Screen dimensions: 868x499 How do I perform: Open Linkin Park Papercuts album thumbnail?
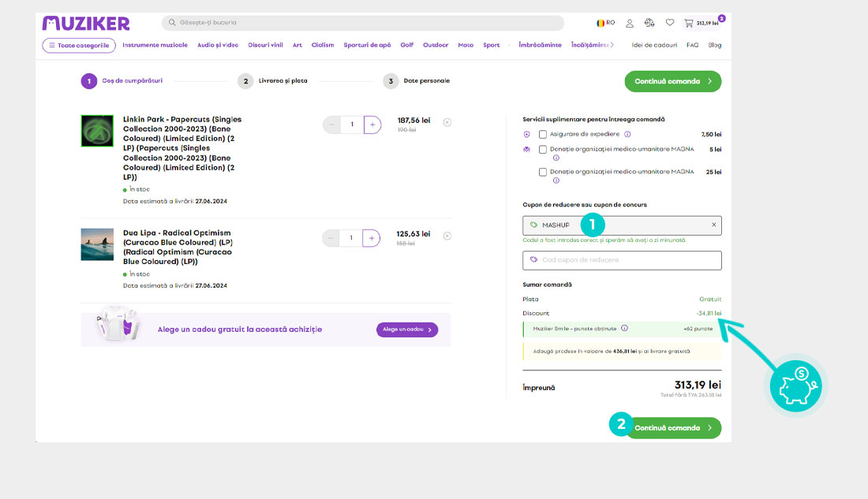[97, 131]
